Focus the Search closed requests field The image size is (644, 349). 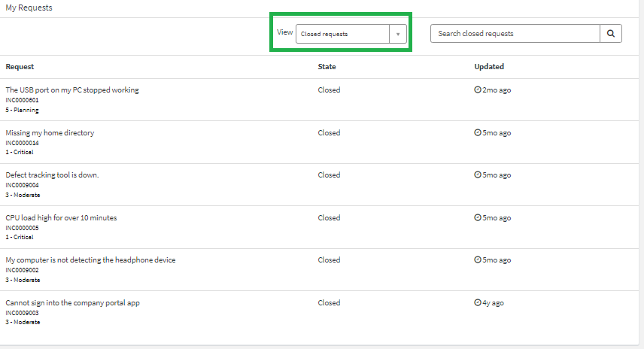point(515,34)
